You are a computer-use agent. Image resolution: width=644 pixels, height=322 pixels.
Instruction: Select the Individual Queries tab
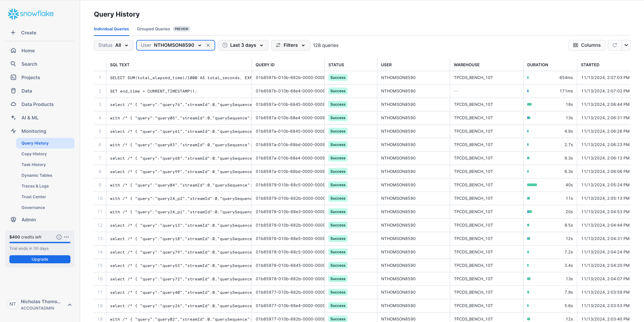coord(112,29)
